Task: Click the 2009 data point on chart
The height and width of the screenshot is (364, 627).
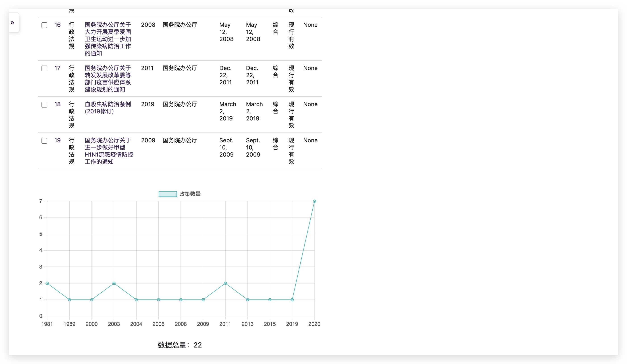Action: click(x=203, y=300)
